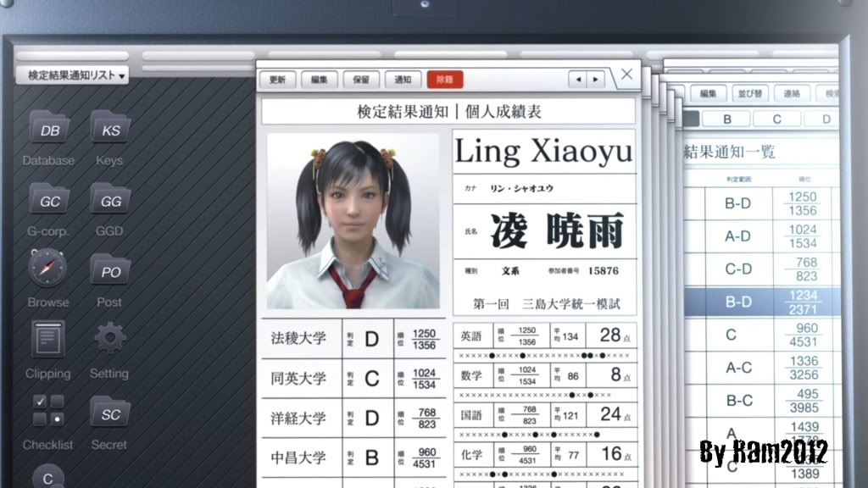Open the Clipping document icon

pyautogui.click(x=47, y=339)
